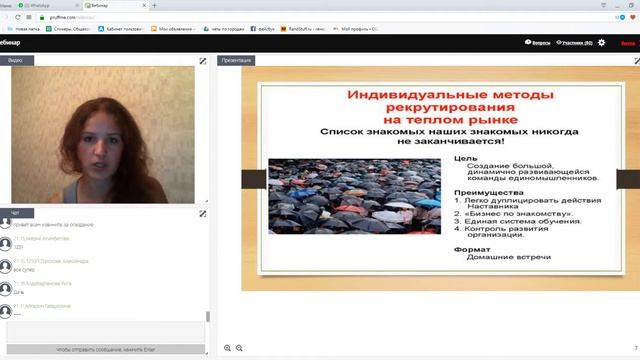
Task: Close the Вебинар browser tab
Action: pos(144,5)
